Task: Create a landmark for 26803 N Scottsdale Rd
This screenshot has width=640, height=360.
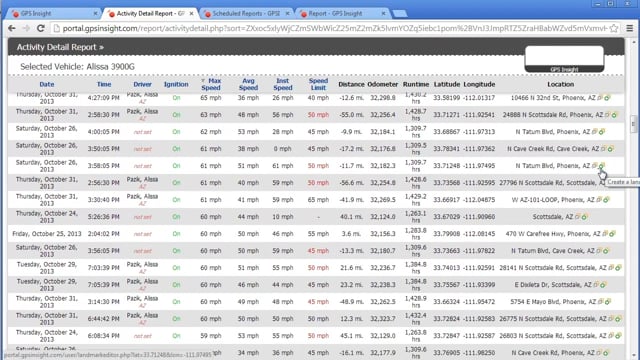Action: point(618,336)
